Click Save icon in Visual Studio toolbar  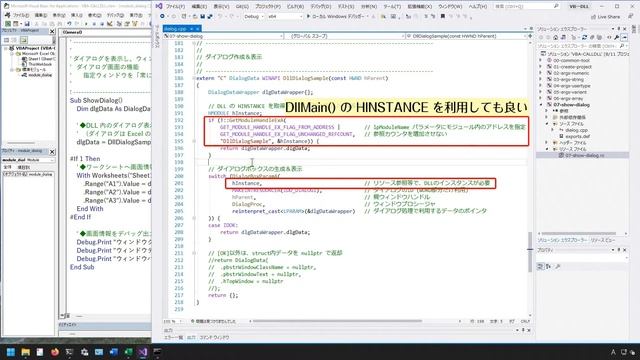(202, 16)
